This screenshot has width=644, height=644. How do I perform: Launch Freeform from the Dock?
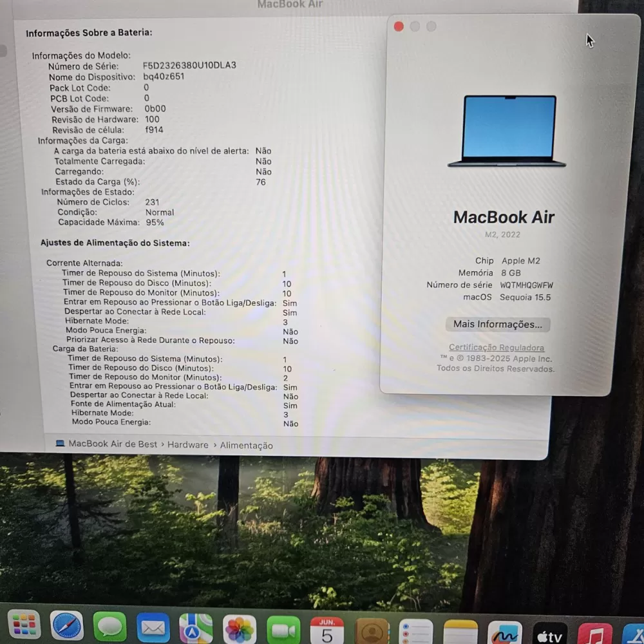(505, 632)
